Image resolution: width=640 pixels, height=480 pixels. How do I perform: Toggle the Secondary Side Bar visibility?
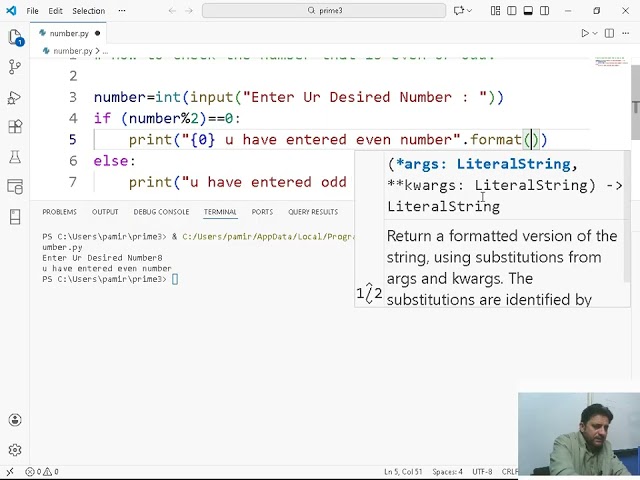click(x=544, y=11)
